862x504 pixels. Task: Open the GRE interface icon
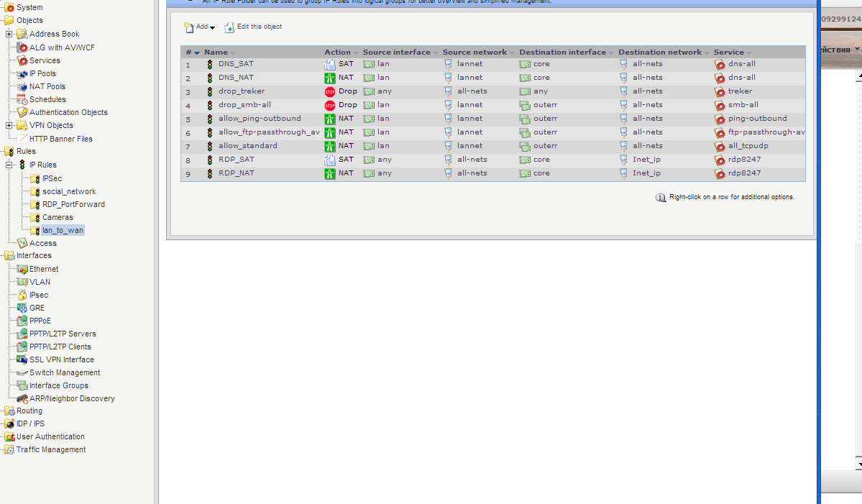coord(22,308)
